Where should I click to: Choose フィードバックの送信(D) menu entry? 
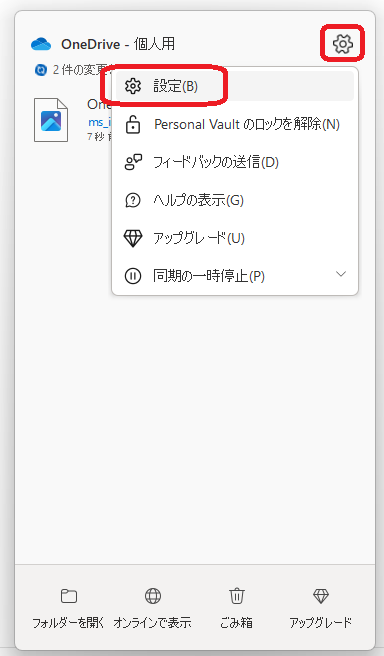click(235, 162)
